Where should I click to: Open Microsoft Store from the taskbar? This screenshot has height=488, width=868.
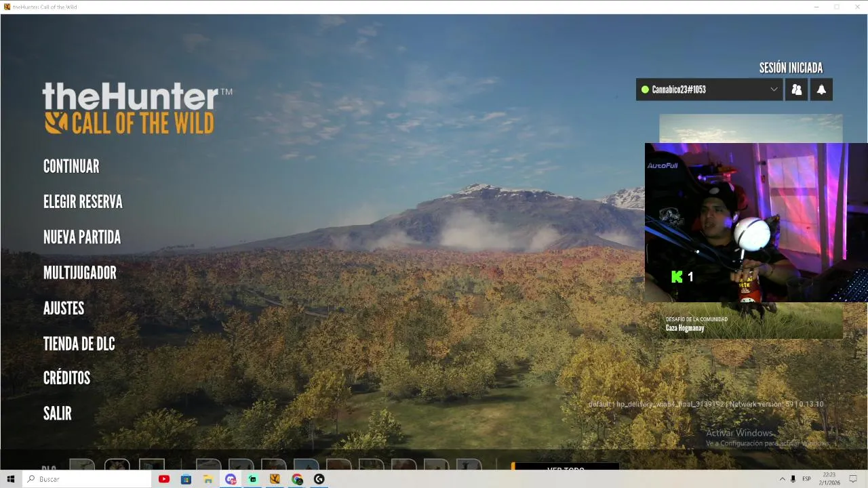coord(186,479)
